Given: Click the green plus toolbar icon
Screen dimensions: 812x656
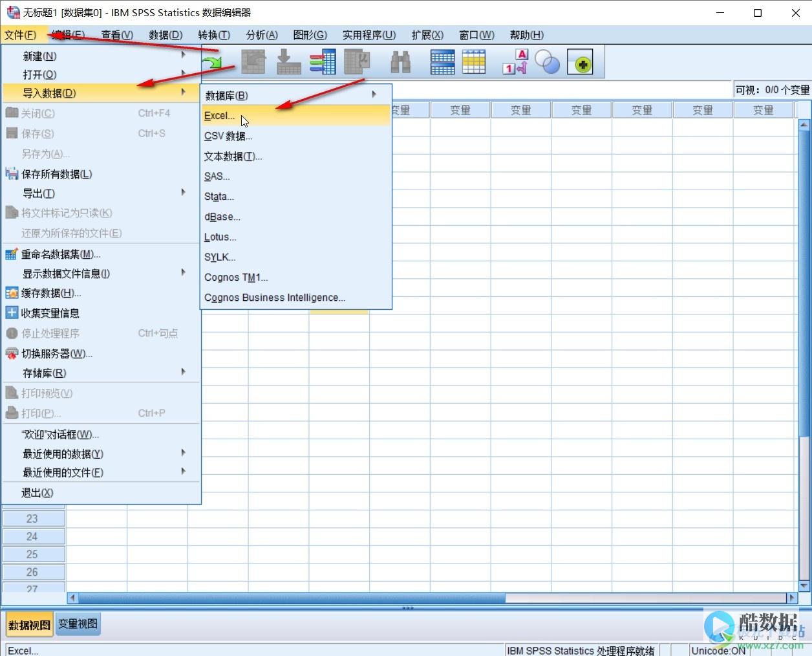Looking at the screenshot, I should tap(581, 63).
